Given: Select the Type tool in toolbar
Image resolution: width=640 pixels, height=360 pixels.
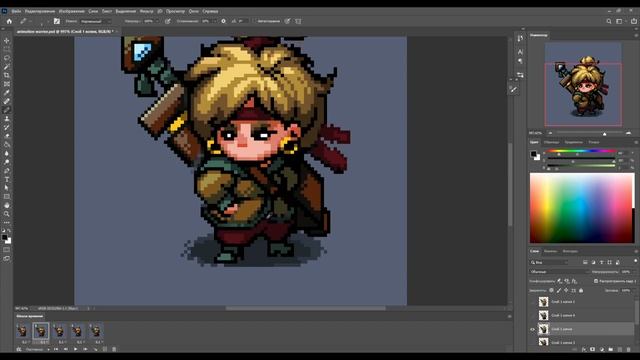Looking at the screenshot, I should pyautogui.click(x=7, y=180).
